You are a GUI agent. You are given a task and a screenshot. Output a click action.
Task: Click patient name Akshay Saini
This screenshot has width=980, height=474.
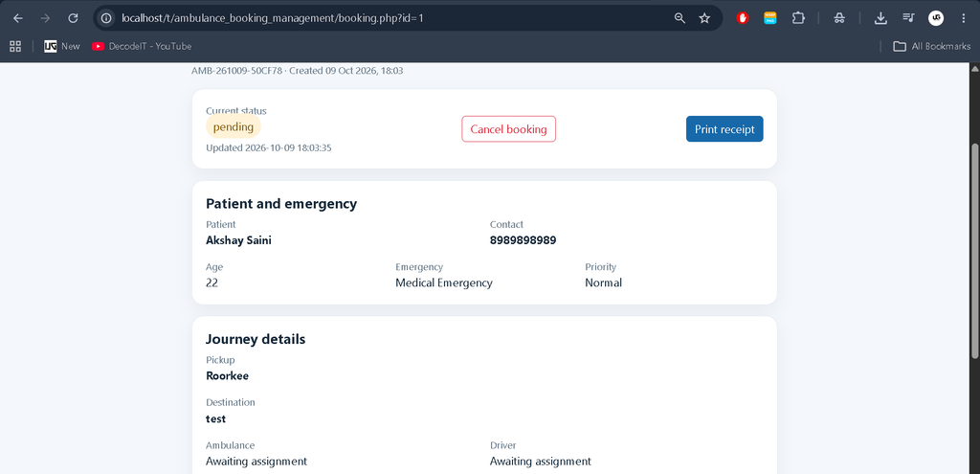tap(238, 240)
